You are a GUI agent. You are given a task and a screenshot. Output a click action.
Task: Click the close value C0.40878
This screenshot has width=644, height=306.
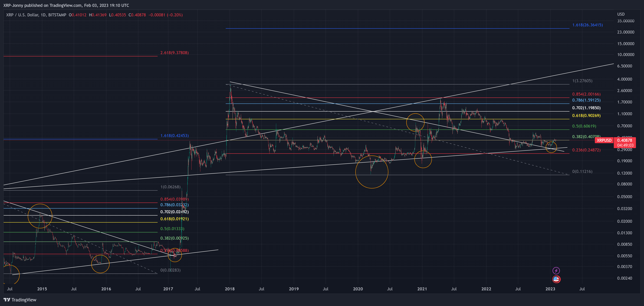click(137, 15)
